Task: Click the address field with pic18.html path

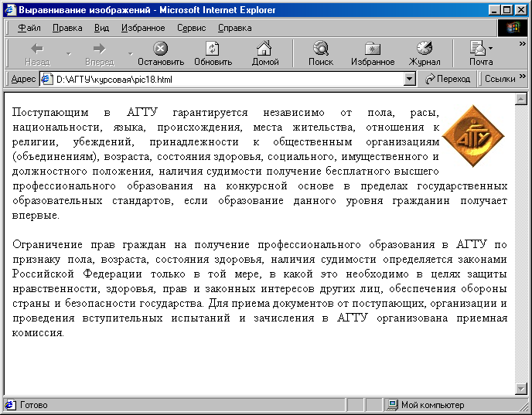Action: pos(222,80)
